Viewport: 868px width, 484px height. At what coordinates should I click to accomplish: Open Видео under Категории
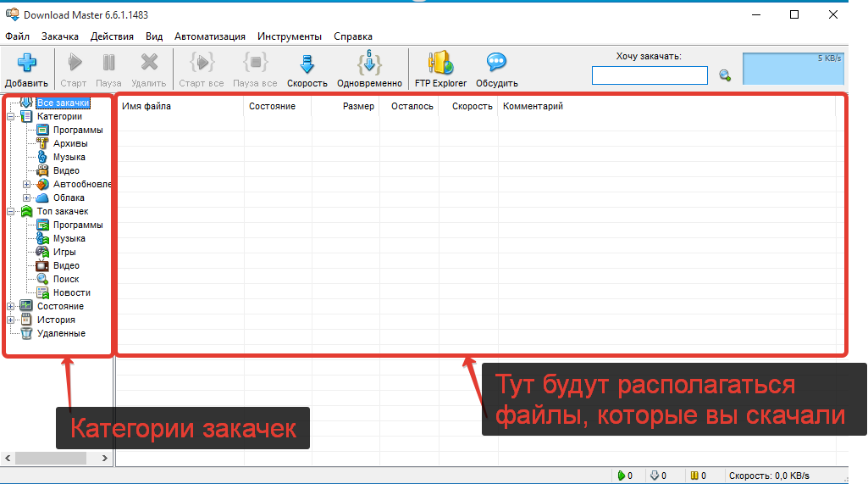coord(66,170)
